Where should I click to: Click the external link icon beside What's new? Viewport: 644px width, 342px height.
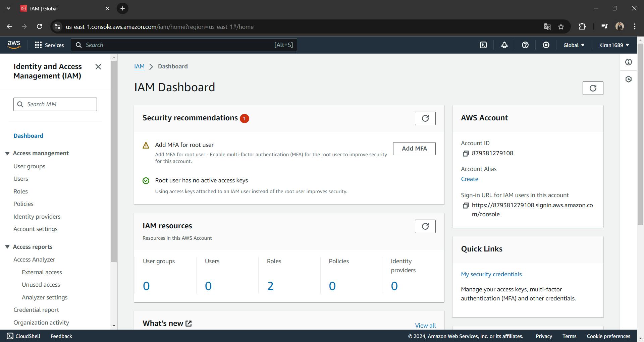pyautogui.click(x=189, y=324)
